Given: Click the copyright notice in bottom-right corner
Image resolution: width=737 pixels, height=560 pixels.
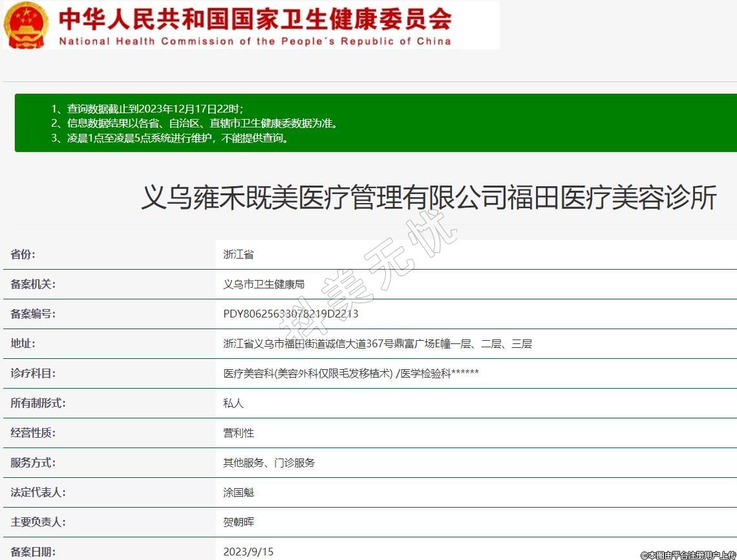Looking at the screenshot, I should point(687,555).
